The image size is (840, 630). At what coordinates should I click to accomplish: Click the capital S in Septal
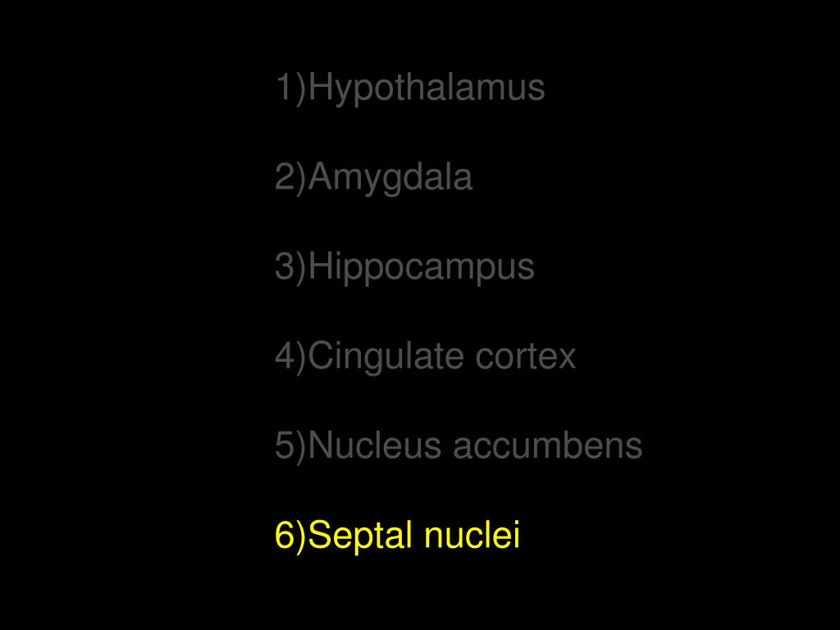(321, 534)
